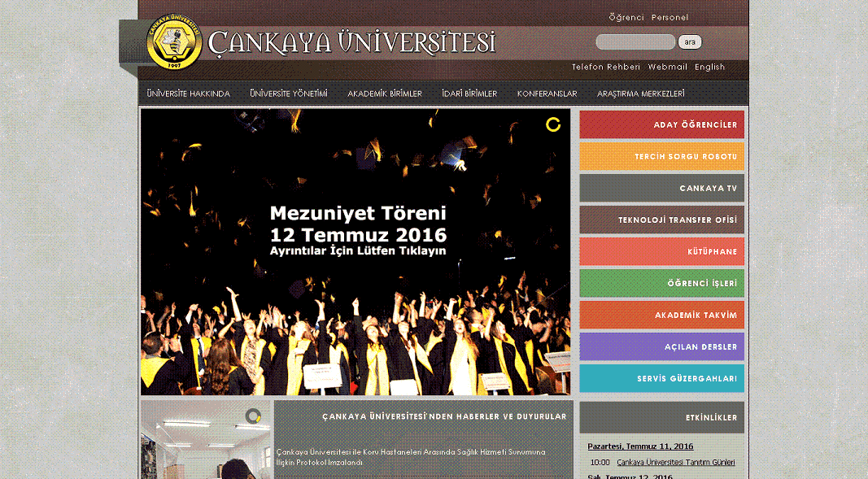Open the Üniversite Hakkında menu
The image size is (868, 479).
(188, 94)
